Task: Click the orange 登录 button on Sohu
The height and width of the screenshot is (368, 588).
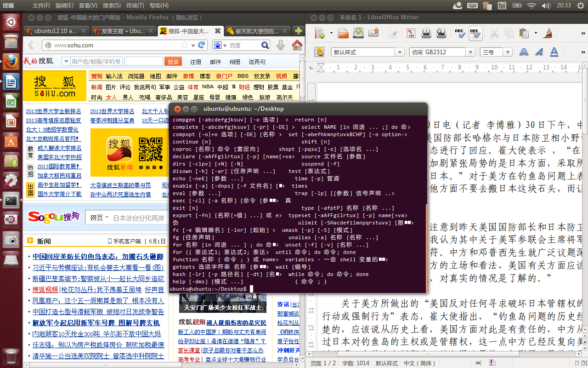Action: coord(173,62)
